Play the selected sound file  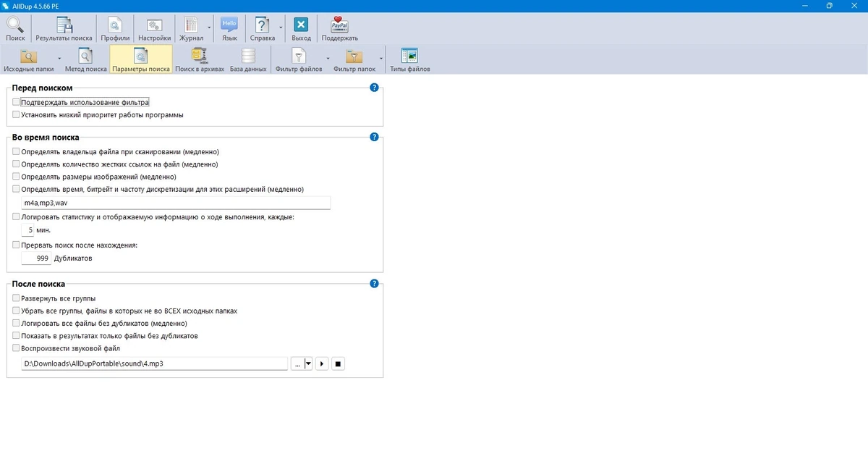(323, 363)
